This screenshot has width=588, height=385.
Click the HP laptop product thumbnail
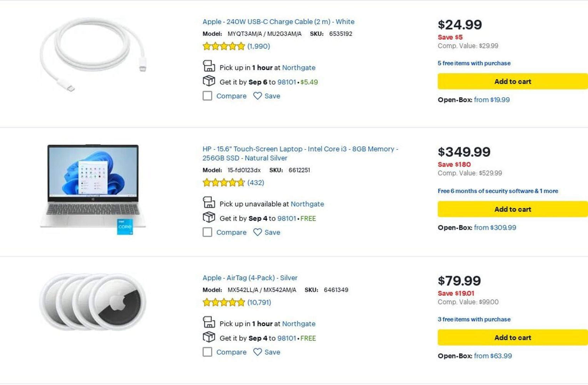tap(93, 188)
